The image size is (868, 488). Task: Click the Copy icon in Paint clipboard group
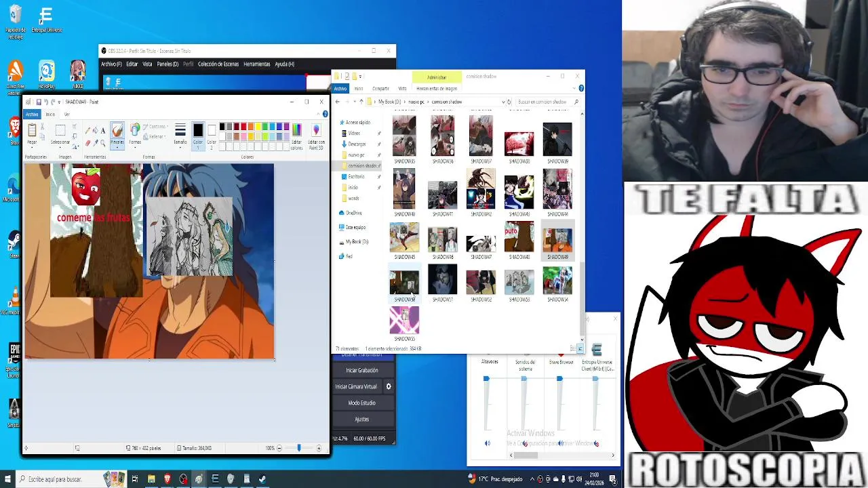[42, 137]
